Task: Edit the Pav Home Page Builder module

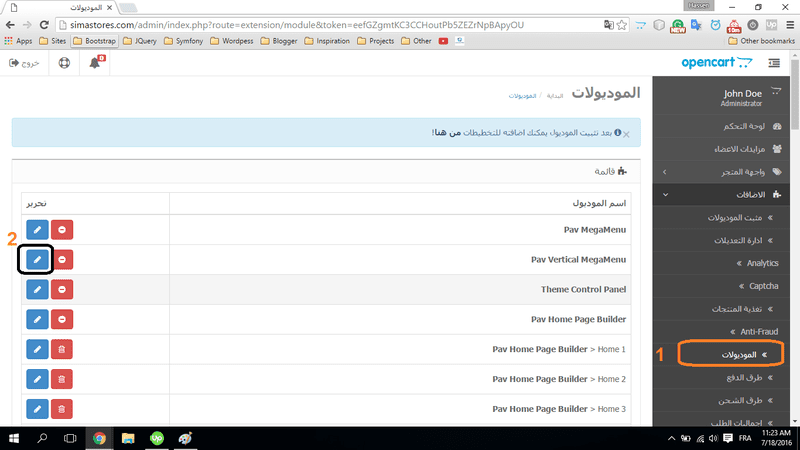Action: [37, 319]
